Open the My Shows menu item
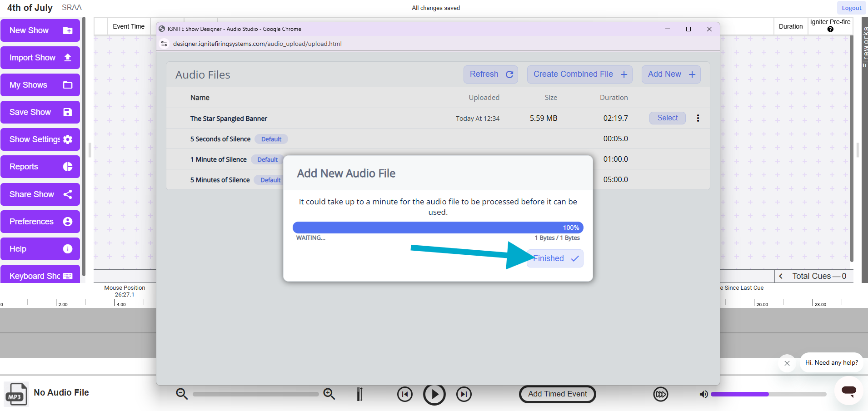868x411 pixels. point(40,85)
